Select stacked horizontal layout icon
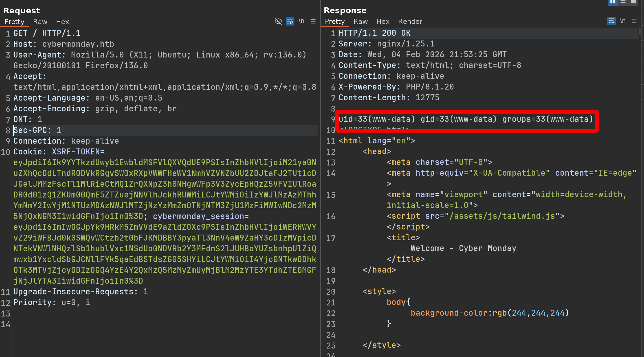This screenshot has width=644, height=357. 623,2
